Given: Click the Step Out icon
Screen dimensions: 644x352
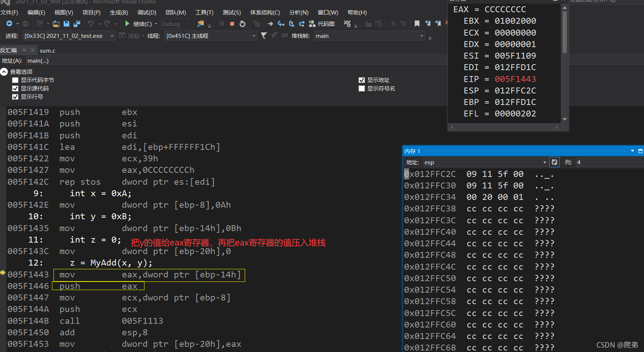Looking at the screenshot, I should click(302, 24).
